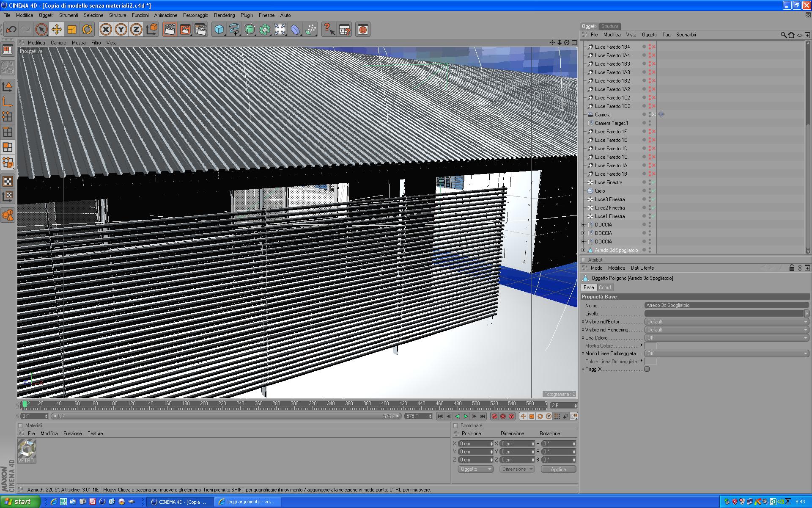Open the Rendering menu
812x508 pixels.
coord(224,15)
